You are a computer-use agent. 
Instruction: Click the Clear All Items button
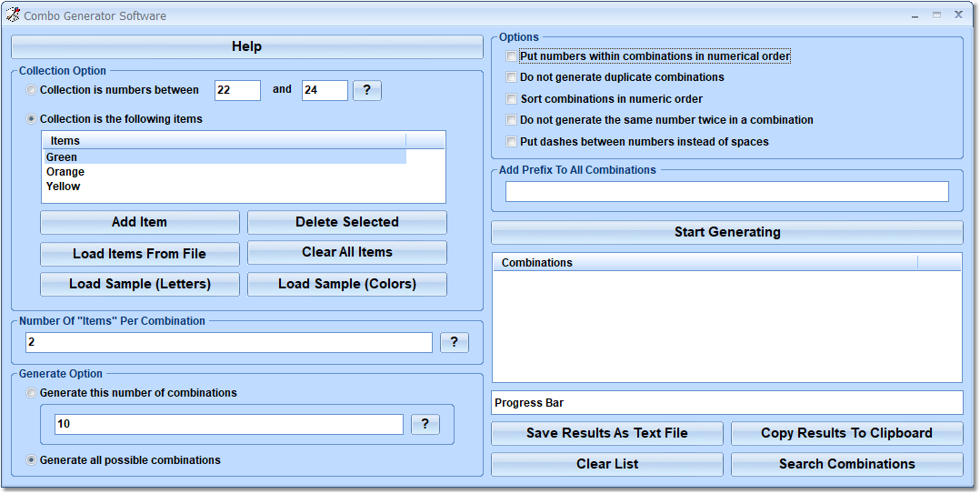(x=347, y=252)
